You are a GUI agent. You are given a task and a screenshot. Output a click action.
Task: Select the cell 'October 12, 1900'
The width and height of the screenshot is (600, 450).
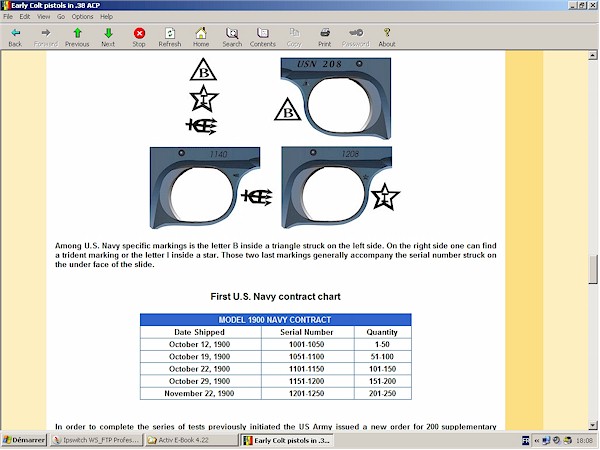(x=201, y=344)
